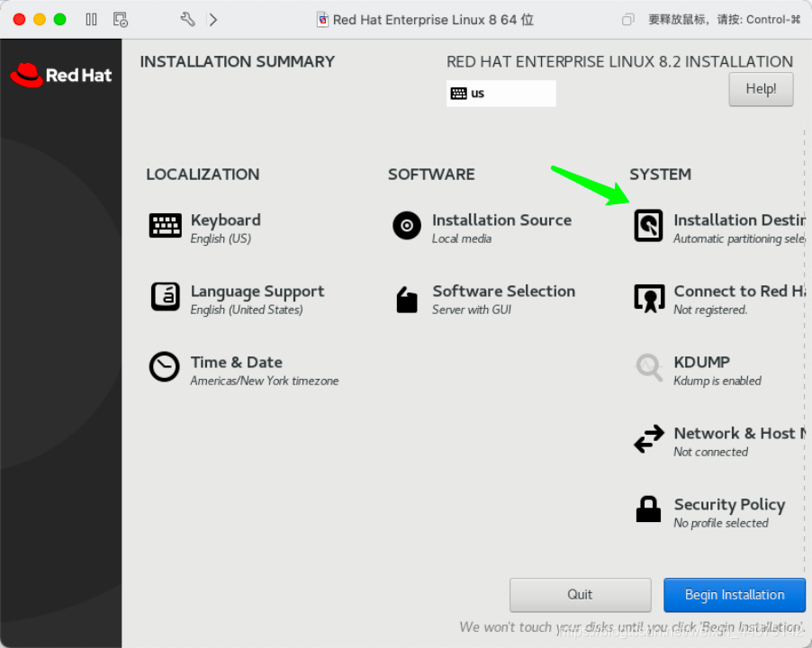Open Keyboard settings icon
This screenshot has width=812, height=648.
pyautogui.click(x=166, y=226)
